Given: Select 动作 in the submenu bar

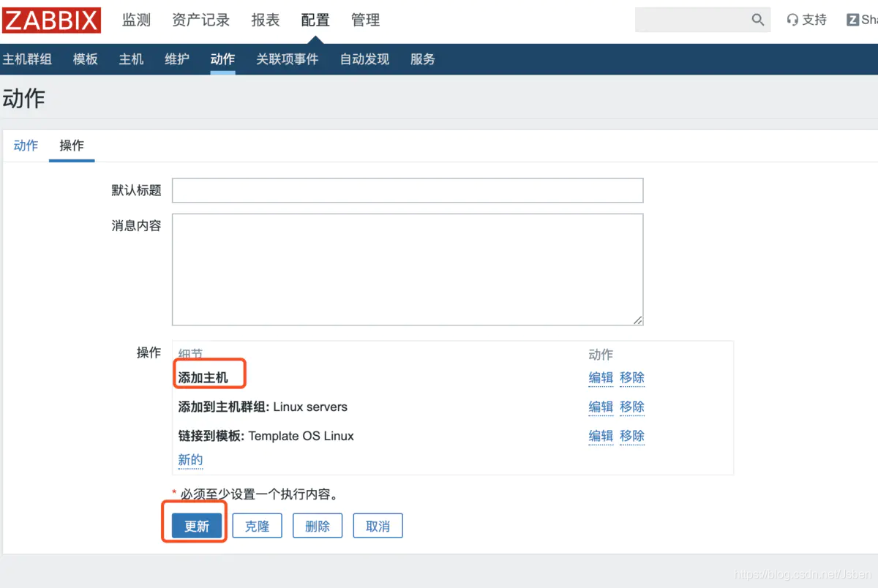Looking at the screenshot, I should 222,59.
